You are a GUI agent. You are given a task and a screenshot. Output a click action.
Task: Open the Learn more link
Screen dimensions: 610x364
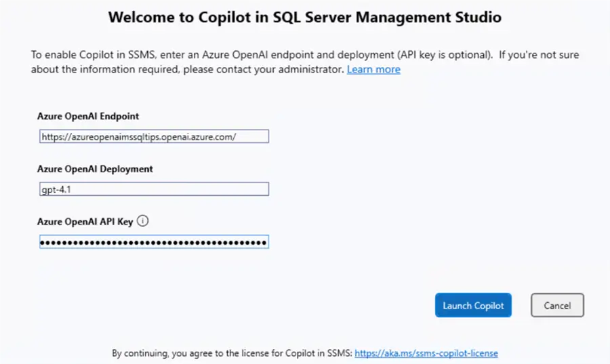[373, 69]
